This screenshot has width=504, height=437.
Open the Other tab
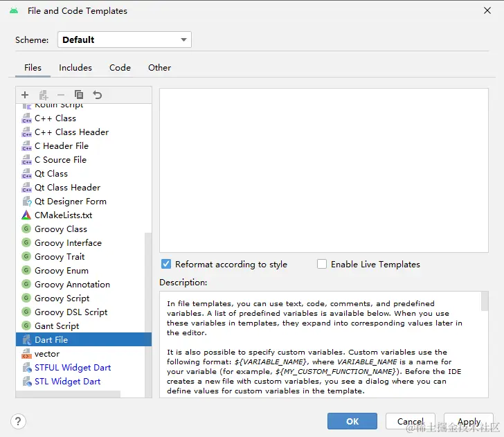point(159,68)
